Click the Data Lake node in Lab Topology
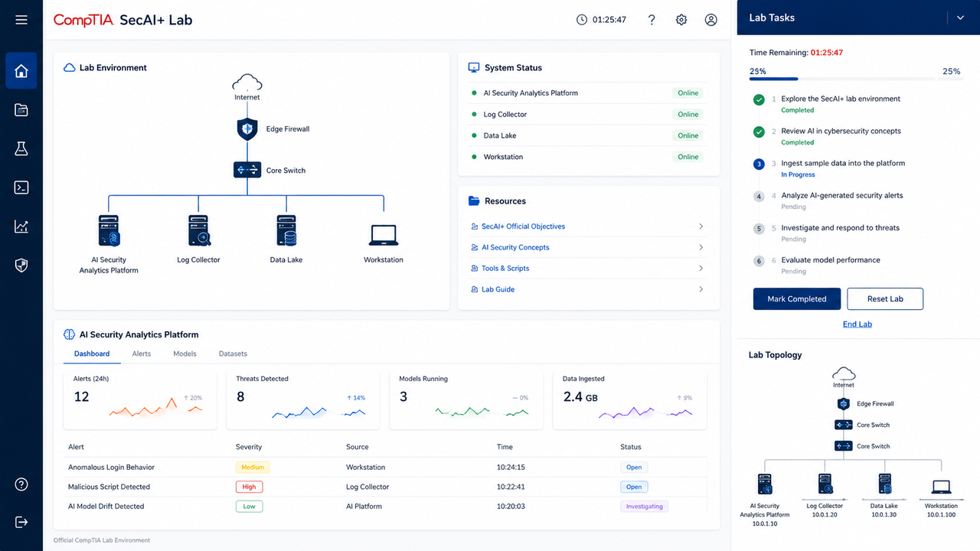This screenshot has width=980, height=551. click(884, 485)
